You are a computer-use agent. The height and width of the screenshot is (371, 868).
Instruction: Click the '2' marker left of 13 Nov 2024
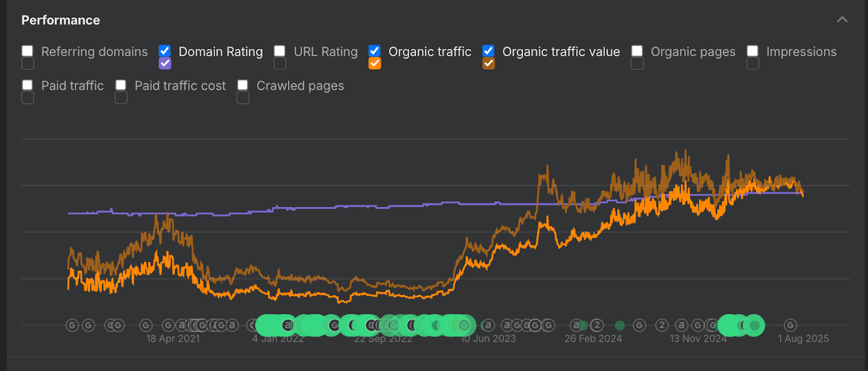661,325
